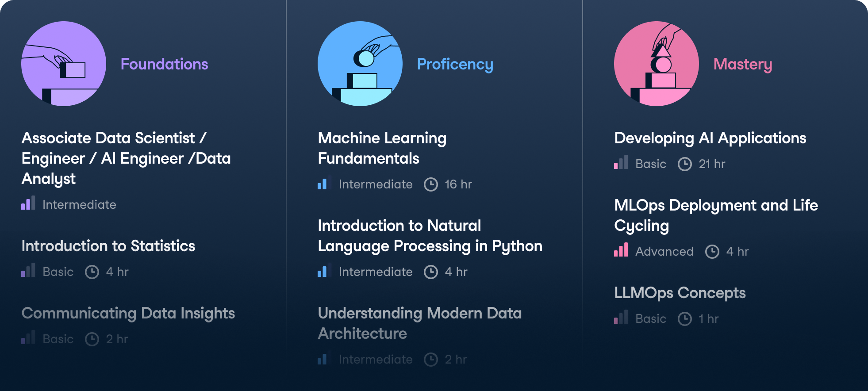The width and height of the screenshot is (868, 391).
Task: Click the Advanced level bars icon
Action: (621, 250)
